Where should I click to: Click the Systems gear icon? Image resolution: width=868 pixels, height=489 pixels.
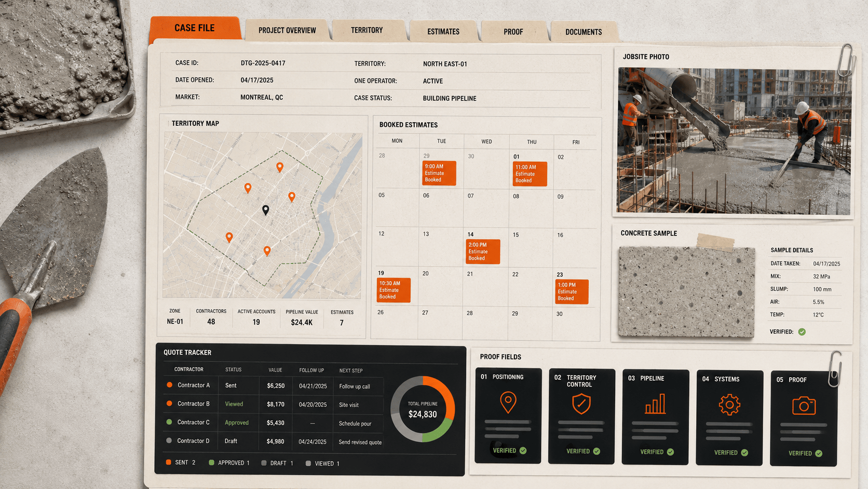[729, 404]
